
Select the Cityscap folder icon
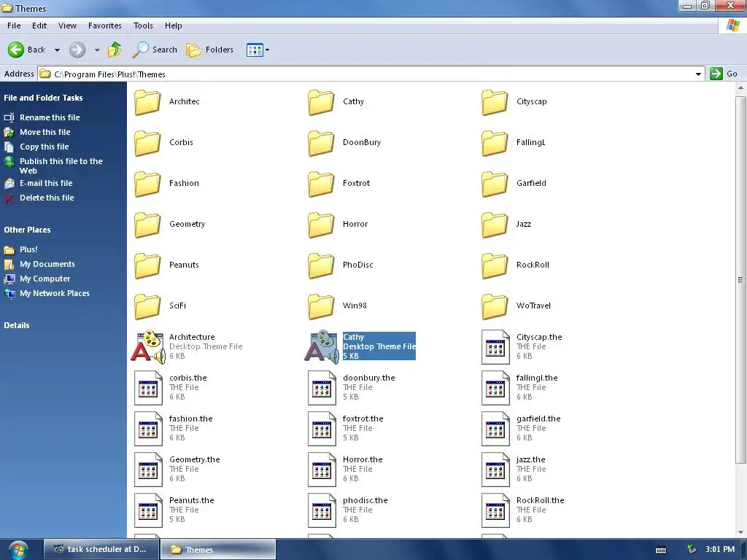(x=495, y=102)
